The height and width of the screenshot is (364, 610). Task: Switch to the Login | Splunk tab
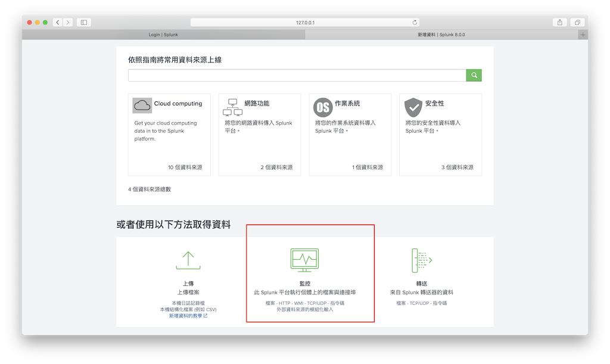(x=163, y=35)
